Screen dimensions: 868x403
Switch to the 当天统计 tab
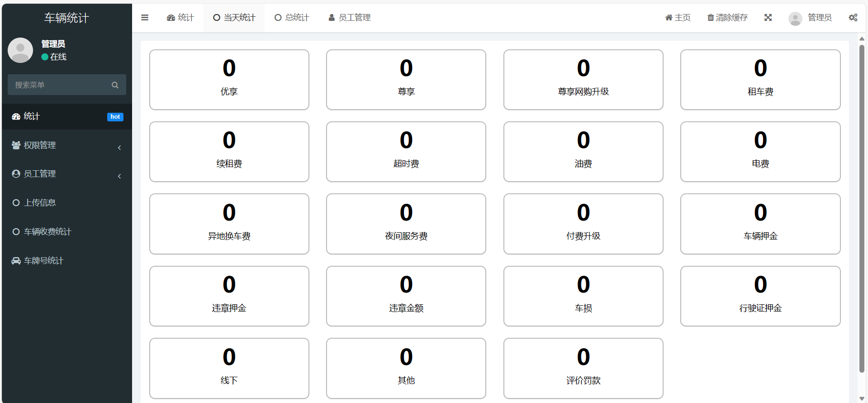[234, 18]
